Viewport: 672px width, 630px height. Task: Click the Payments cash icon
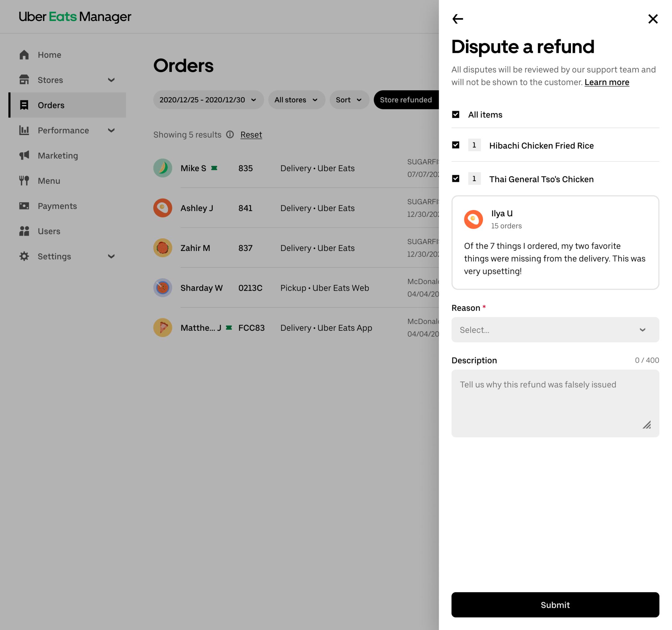coord(24,206)
